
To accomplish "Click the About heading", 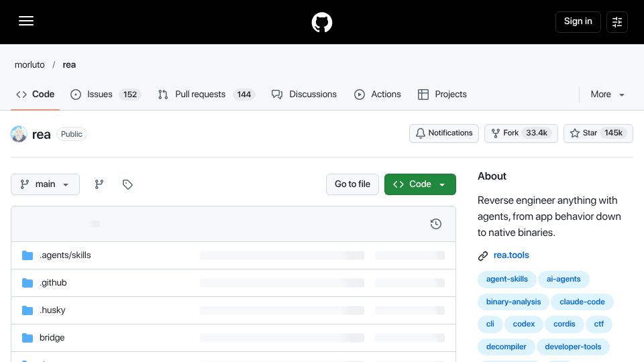I will [492, 176].
